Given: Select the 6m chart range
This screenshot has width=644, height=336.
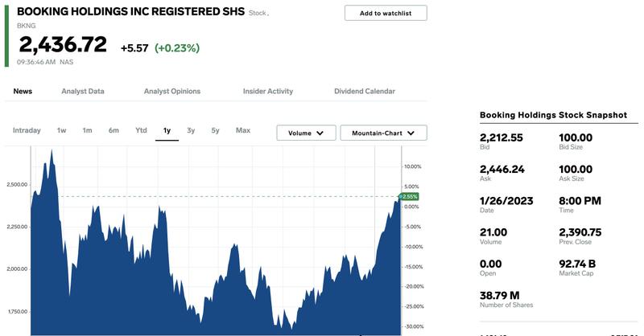Looking at the screenshot, I should [x=114, y=130].
